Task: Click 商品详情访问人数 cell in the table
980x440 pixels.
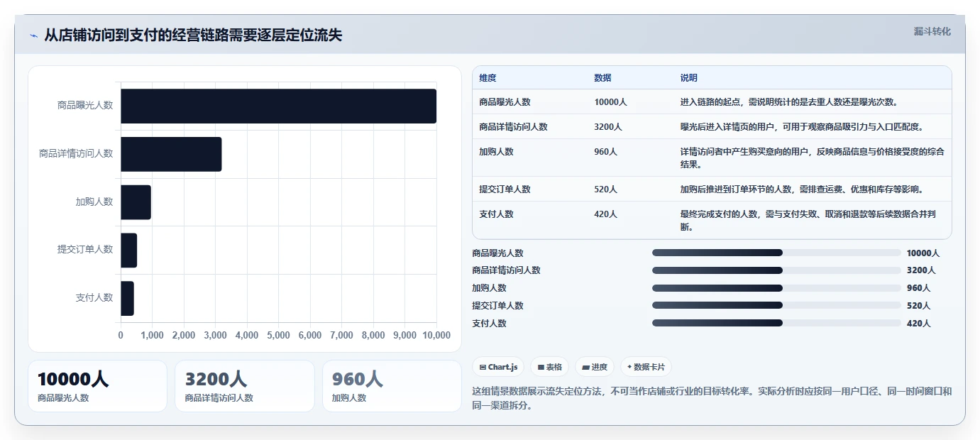Action: (x=513, y=127)
